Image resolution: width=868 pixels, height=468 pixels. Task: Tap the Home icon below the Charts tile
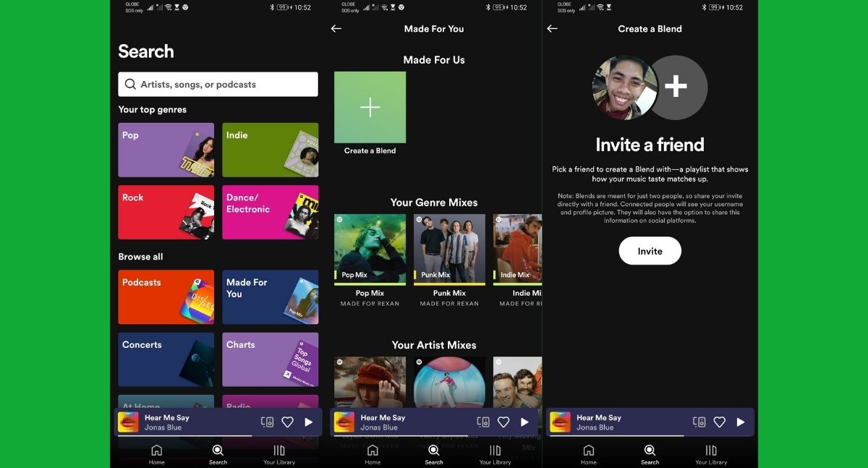[156, 454]
